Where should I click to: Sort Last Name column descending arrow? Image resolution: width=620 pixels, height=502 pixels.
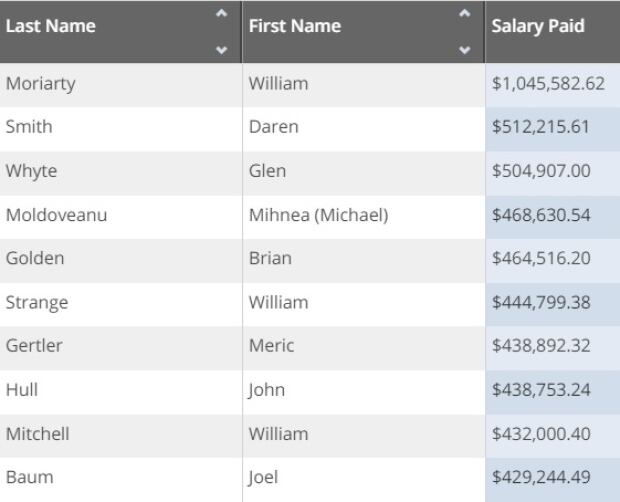click(221, 50)
